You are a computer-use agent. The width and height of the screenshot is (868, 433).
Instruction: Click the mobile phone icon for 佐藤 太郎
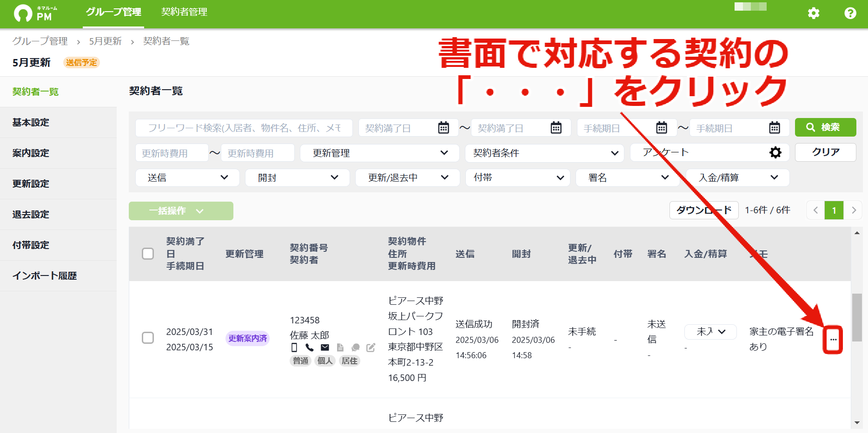pos(294,348)
